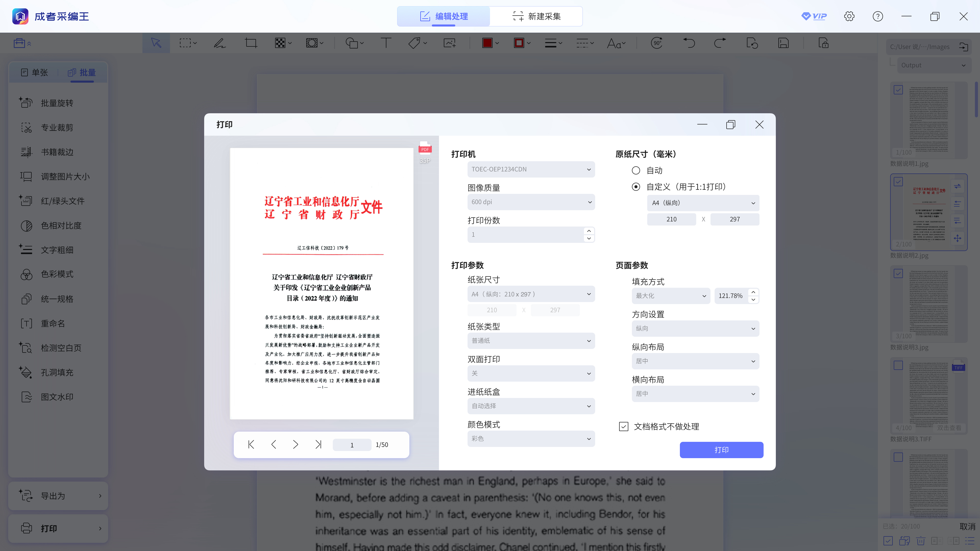
Task: Select 自动 original paper size radio
Action: [636, 170]
